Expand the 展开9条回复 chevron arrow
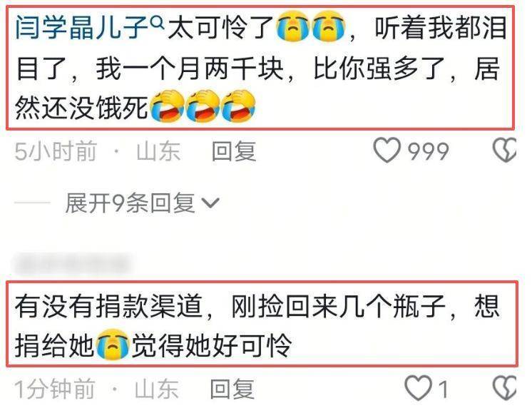This screenshot has width=532, height=418. (210, 203)
